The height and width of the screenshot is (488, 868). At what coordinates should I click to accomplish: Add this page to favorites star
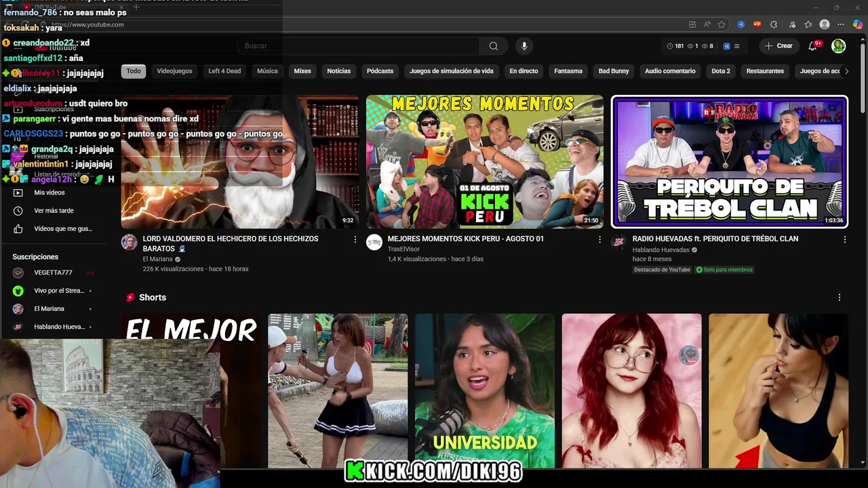coord(722,24)
